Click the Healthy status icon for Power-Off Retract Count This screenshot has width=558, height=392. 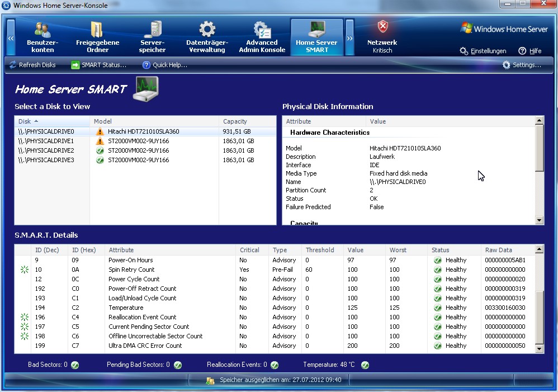tap(438, 289)
